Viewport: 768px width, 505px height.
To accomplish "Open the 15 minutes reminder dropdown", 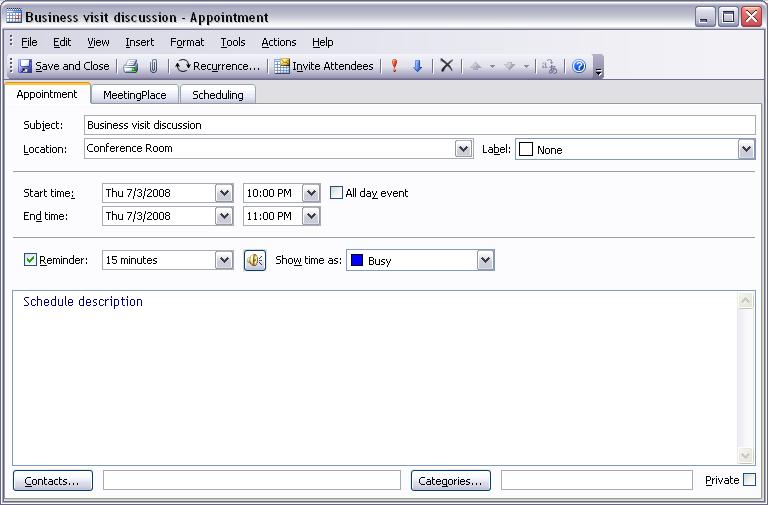I will point(224,260).
